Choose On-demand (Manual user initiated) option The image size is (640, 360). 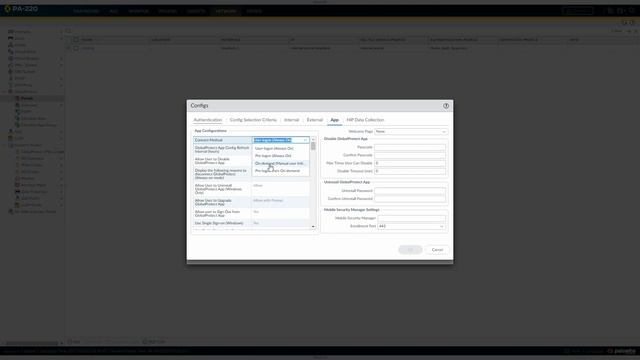(281, 163)
